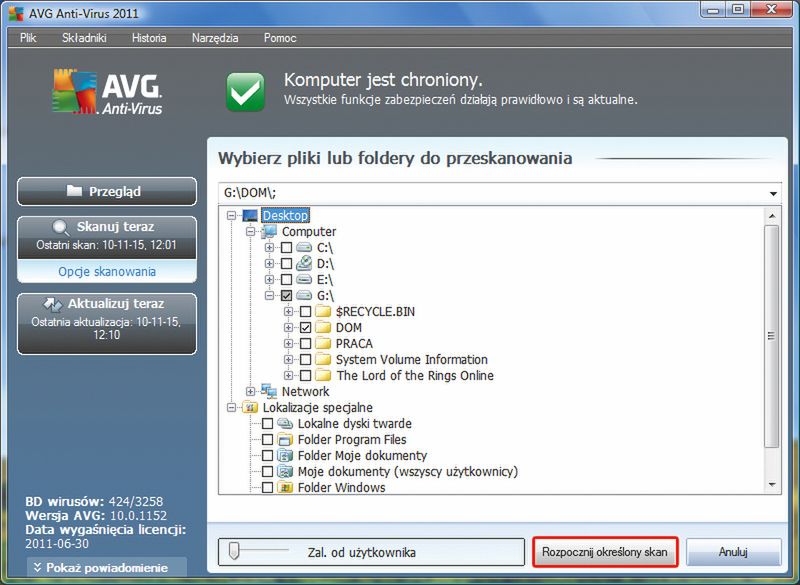Open the Plik menu

[28, 38]
